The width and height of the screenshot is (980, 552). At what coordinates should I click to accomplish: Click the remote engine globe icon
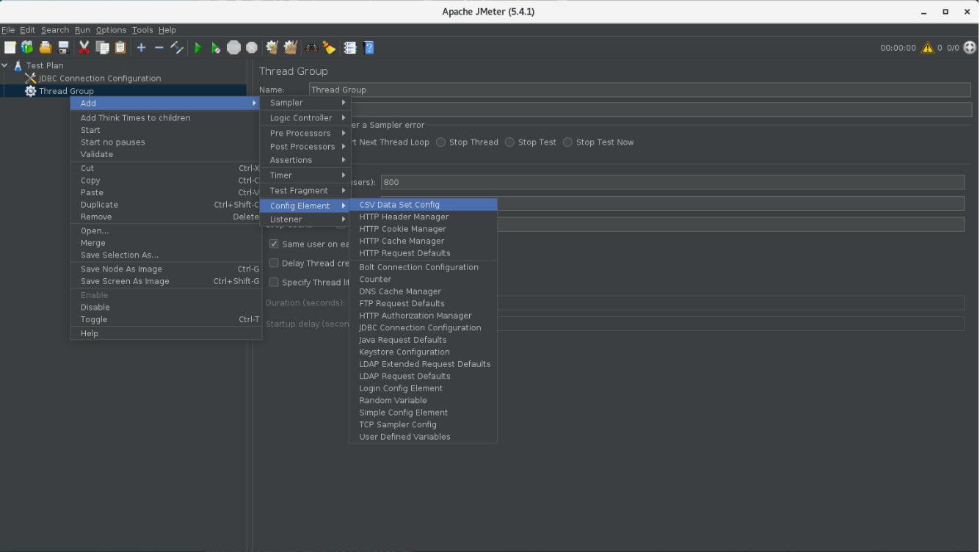pos(970,48)
